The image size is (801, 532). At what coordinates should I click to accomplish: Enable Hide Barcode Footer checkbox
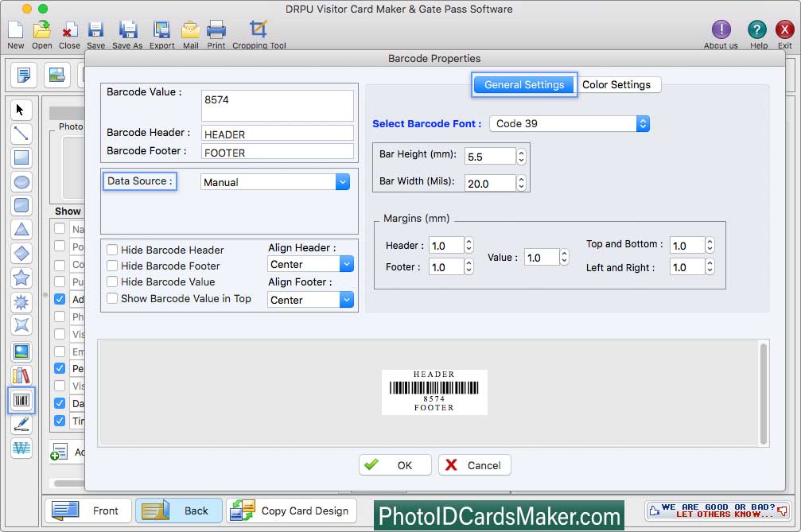pyautogui.click(x=112, y=266)
